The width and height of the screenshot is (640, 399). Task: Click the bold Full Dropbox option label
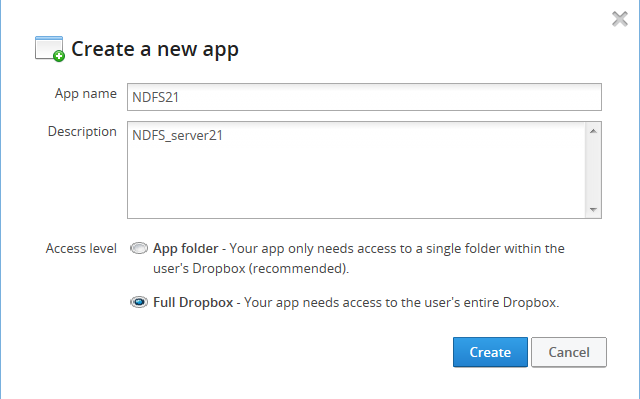[193, 302]
